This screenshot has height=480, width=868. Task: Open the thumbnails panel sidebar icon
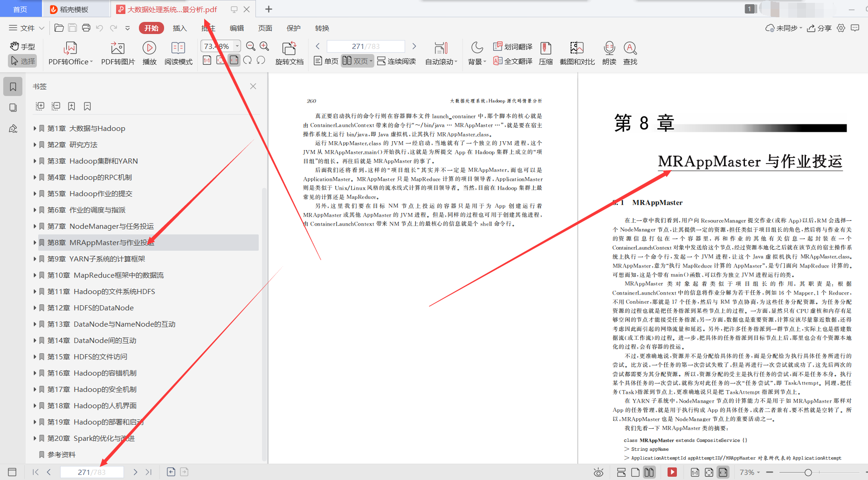click(13, 108)
